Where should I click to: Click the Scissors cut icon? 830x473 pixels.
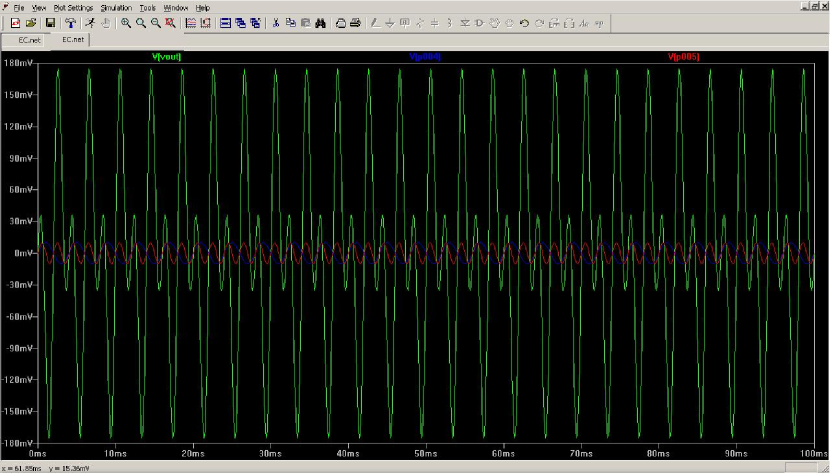pyautogui.click(x=276, y=22)
